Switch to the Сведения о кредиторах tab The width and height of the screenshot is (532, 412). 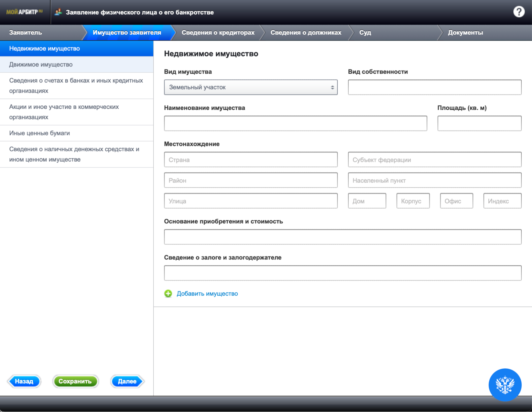click(x=218, y=32)
